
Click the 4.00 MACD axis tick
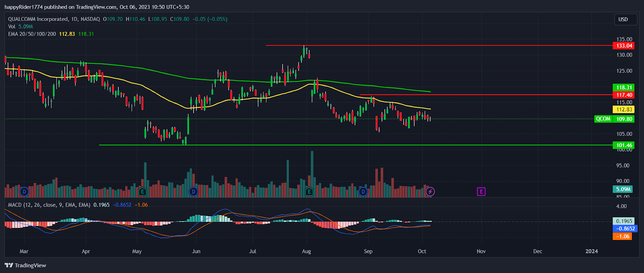click(x=622, y=206)
